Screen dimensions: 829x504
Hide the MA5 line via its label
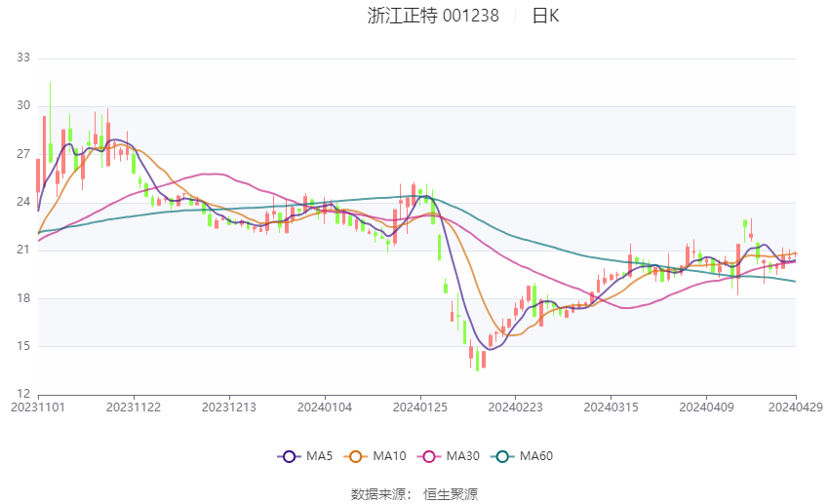point(320,455)
